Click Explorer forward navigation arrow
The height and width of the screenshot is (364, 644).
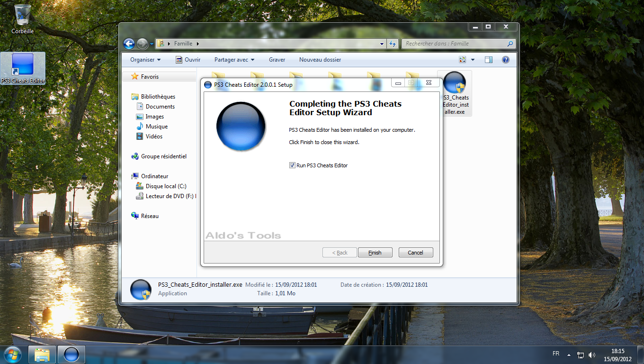click(x=142, y=44)
